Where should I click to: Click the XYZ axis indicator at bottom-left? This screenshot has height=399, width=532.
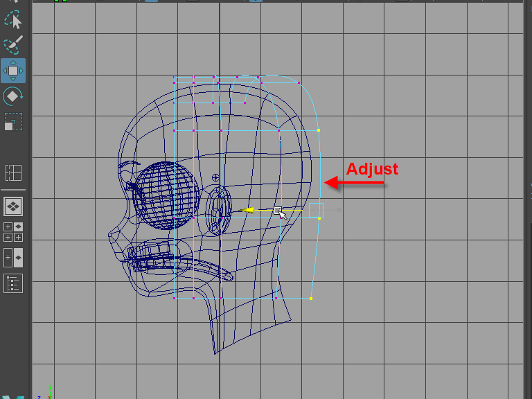click(x=47, y=392)
